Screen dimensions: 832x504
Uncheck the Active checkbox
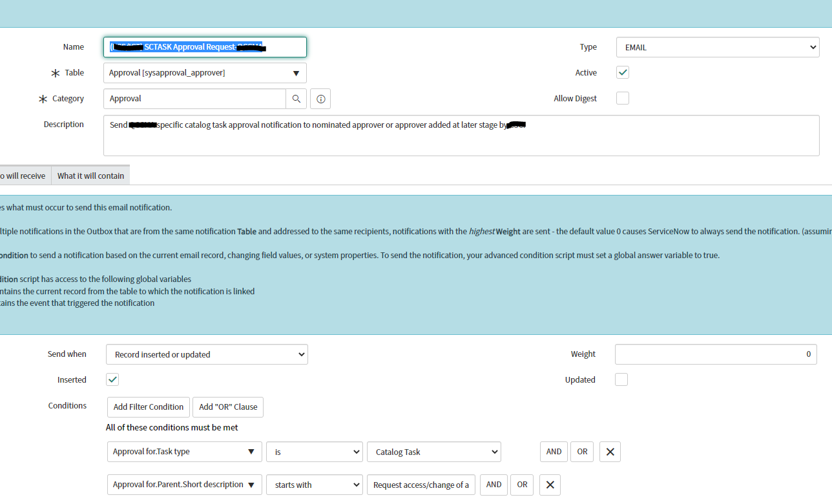pos(623,72)
